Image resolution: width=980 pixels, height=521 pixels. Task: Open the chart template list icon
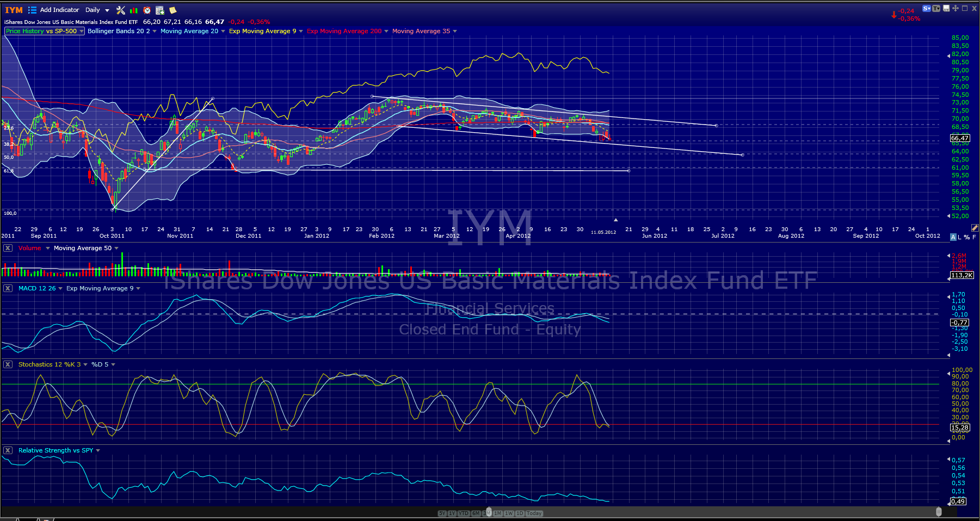point(32,10)
